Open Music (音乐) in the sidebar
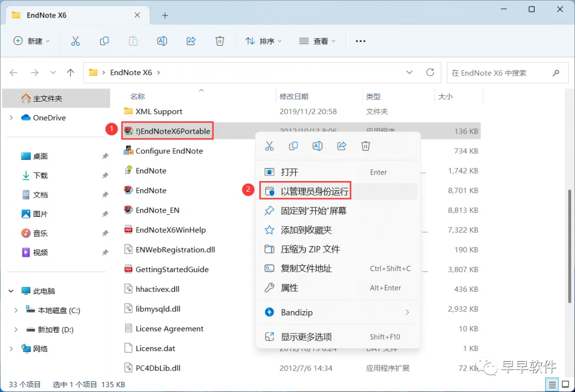This screenshot has width=575, height=392. pyautogui.click(x=40, y=233)
